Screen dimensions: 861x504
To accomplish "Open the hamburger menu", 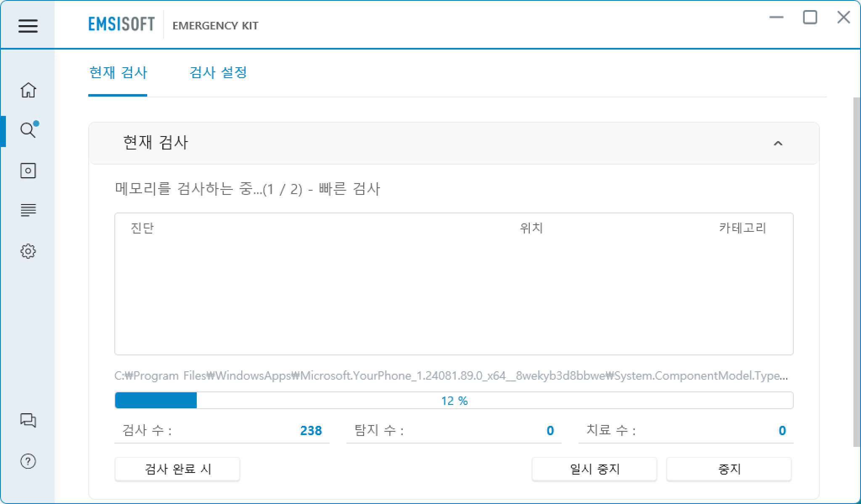I will (x=28, y=26).
